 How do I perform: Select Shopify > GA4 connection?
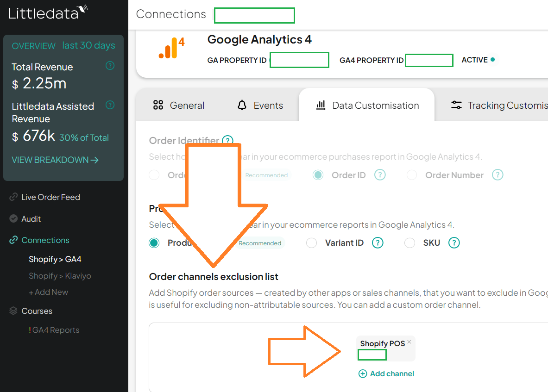click(x=55, y=259)
